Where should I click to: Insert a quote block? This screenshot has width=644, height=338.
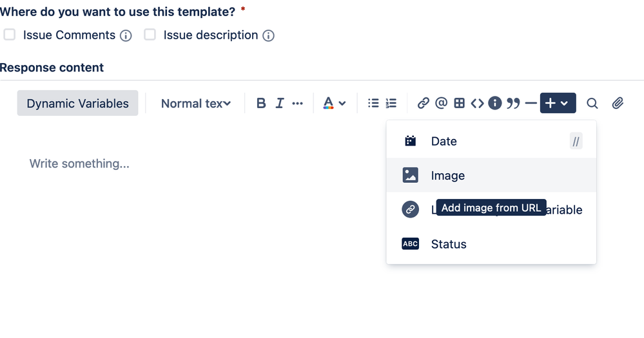click(513, 103)
